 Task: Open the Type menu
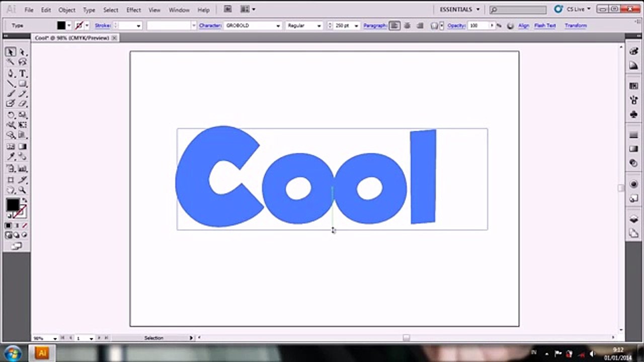click(x=89, y=10)
